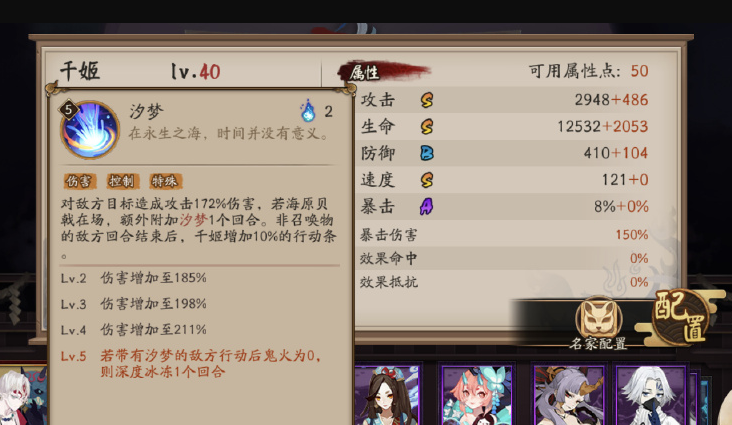
Task: Select the pink-haired shikigami portrait
Action: (x=477, y=395)
